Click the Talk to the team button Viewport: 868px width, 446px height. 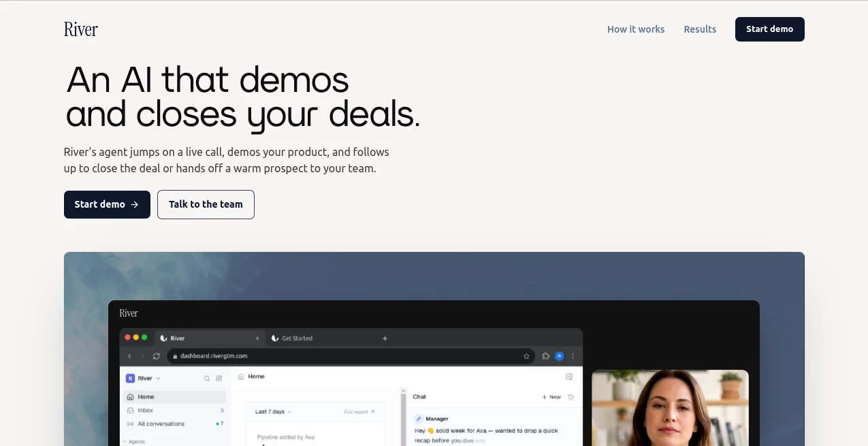(206, 204)
